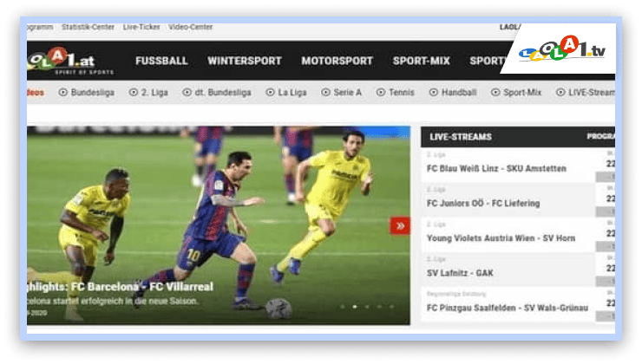Click the play icon beside Tennis
This screenshot has height=364, width=642.
coord(381,93)
